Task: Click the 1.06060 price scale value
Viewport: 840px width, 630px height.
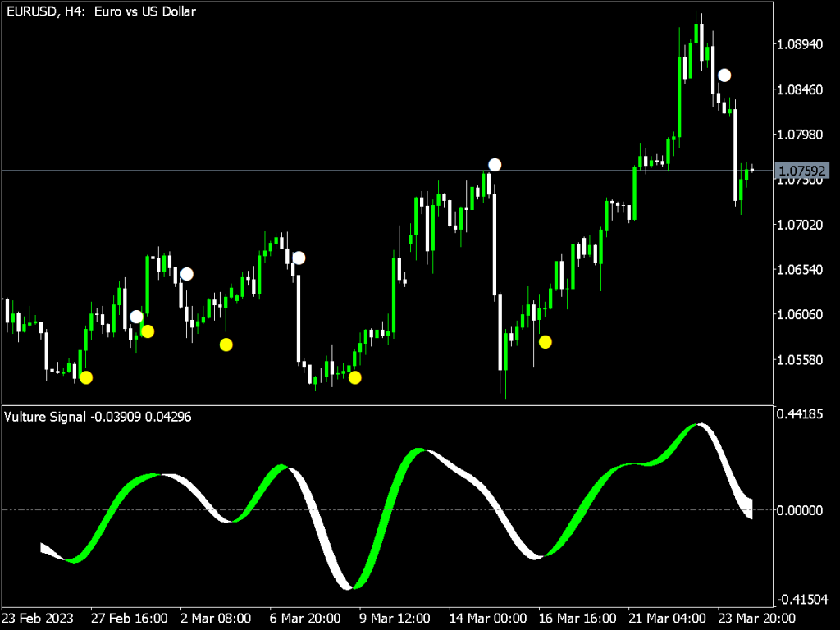Action: pyautogui.click(x=800, y=314)
